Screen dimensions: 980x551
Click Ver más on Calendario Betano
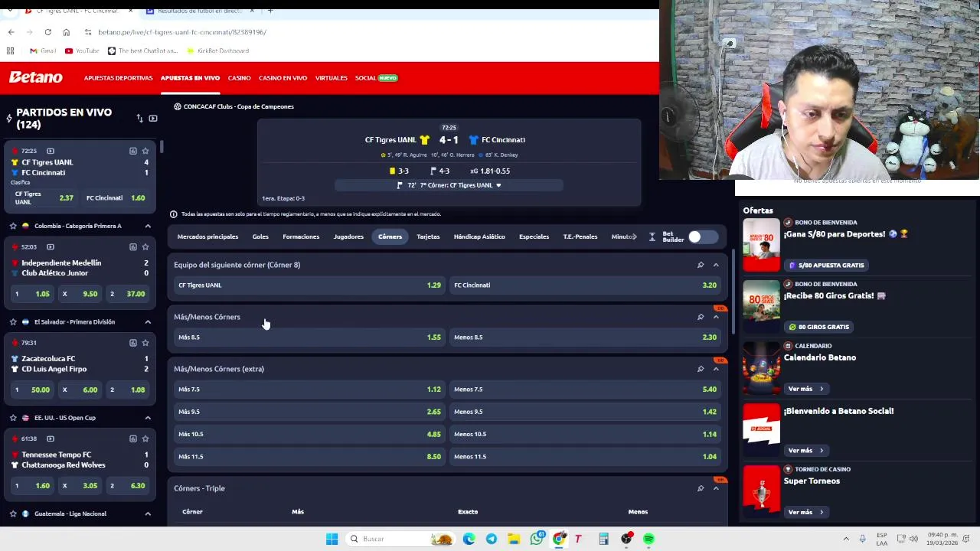click(805, 389)
